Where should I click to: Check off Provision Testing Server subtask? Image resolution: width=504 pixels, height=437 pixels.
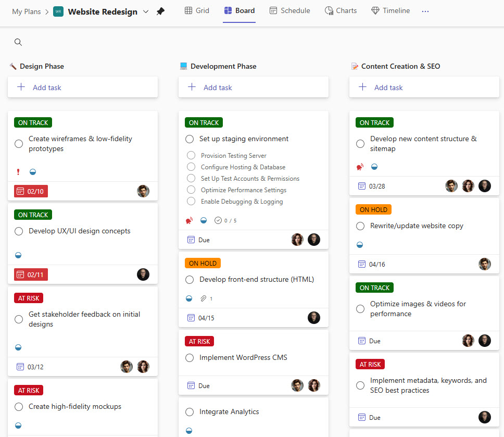coord(191,155)
